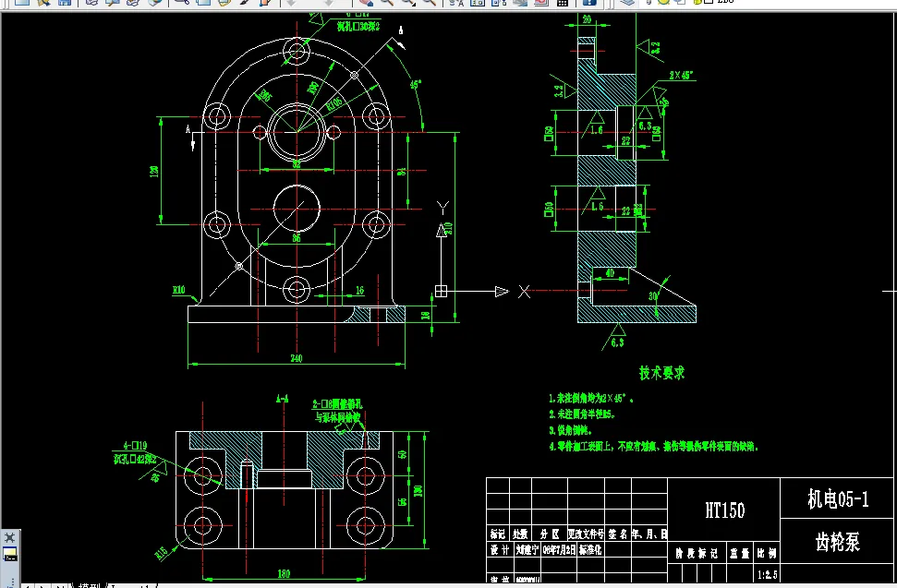Click the 更改文件号 title block cell

point(586,534)
